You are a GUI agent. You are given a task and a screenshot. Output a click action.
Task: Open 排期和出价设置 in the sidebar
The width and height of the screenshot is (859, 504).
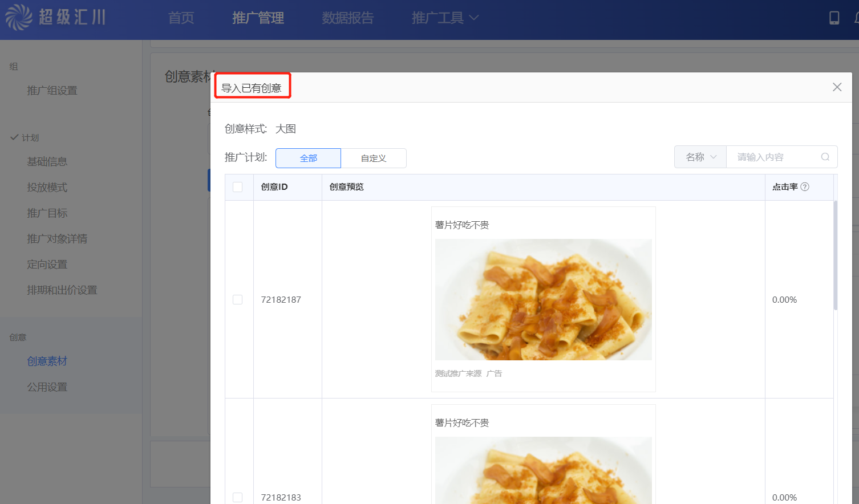click(x=62, y=290)
